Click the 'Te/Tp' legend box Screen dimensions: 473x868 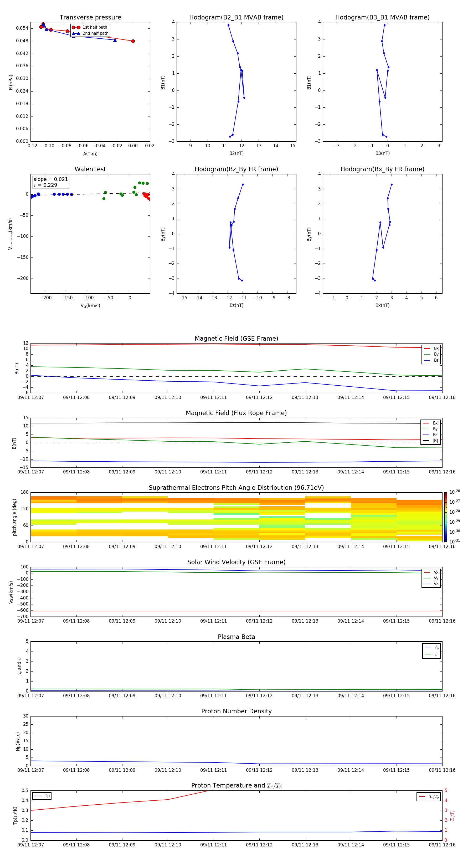tap(428, 796)
